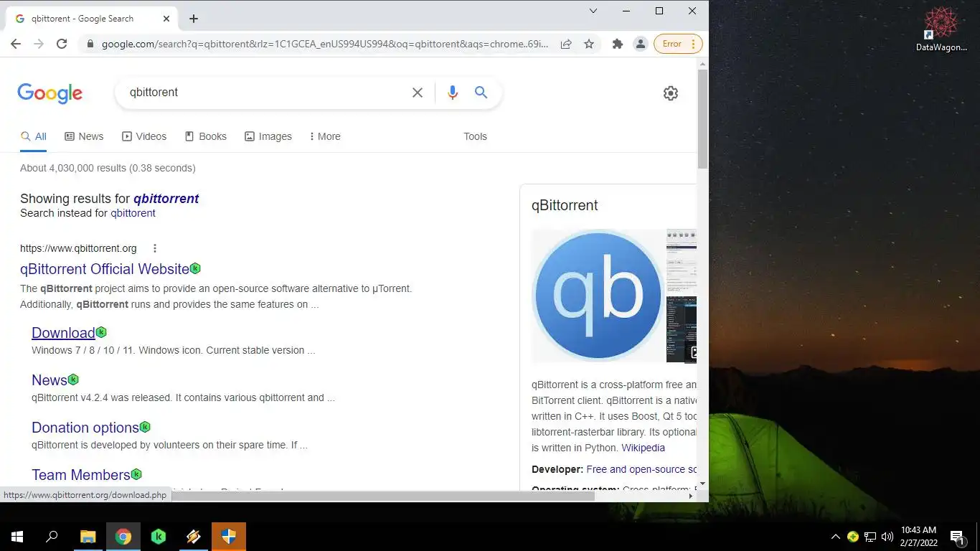Screen dimensions: 980x551
Task: Click green badge next to Official Website
Action: [195, 268]
